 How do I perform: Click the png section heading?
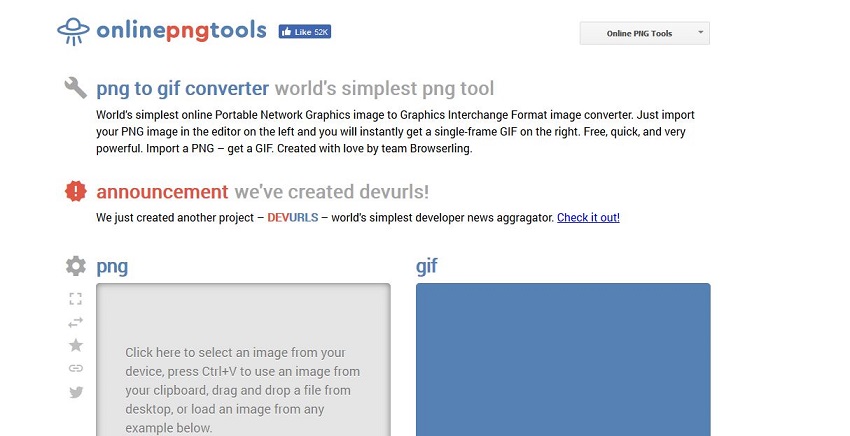(112, 267)
